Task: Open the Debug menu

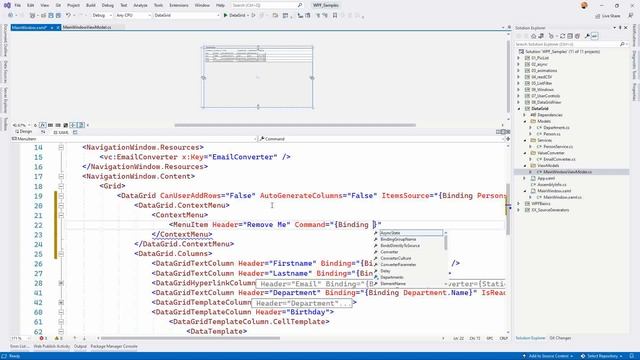Action: (108, 5)
